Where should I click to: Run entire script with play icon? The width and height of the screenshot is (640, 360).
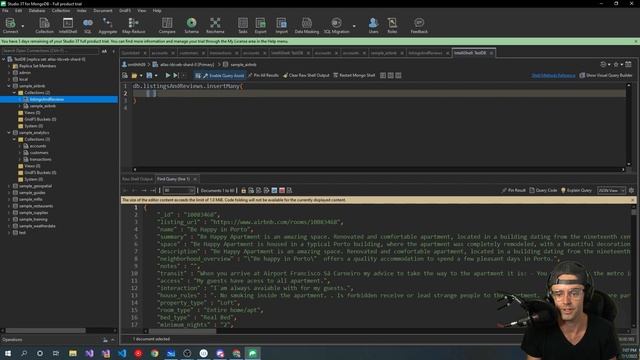point(167,76)
